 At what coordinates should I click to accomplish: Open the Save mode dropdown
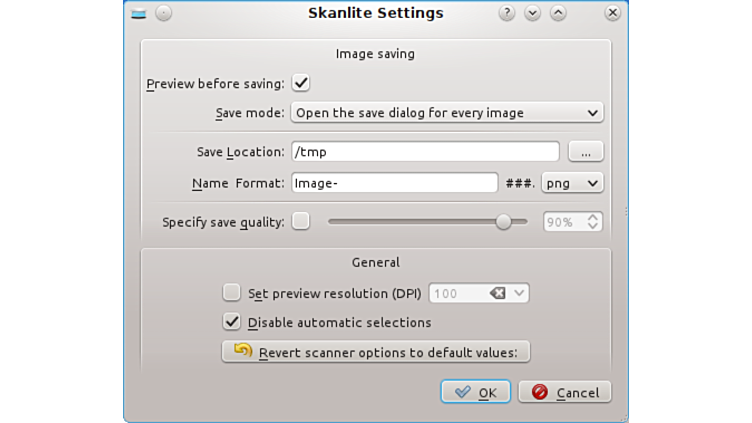pos(447,113)
